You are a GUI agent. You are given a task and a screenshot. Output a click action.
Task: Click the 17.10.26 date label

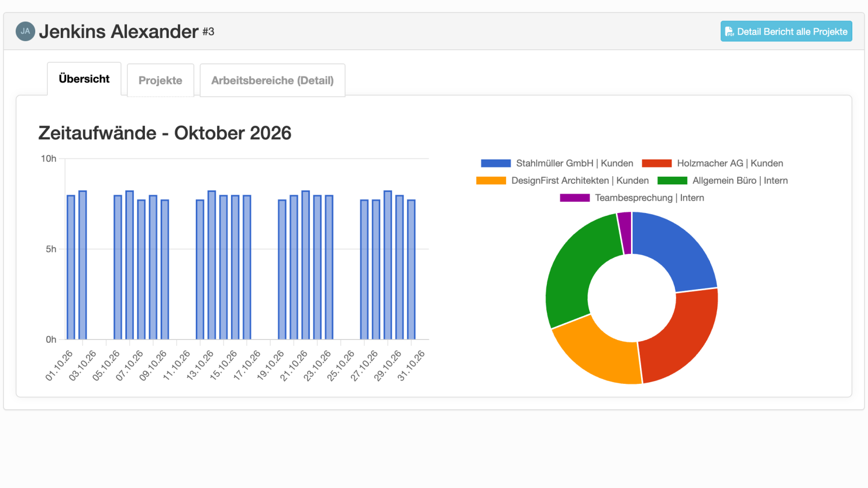click(247, 365)
